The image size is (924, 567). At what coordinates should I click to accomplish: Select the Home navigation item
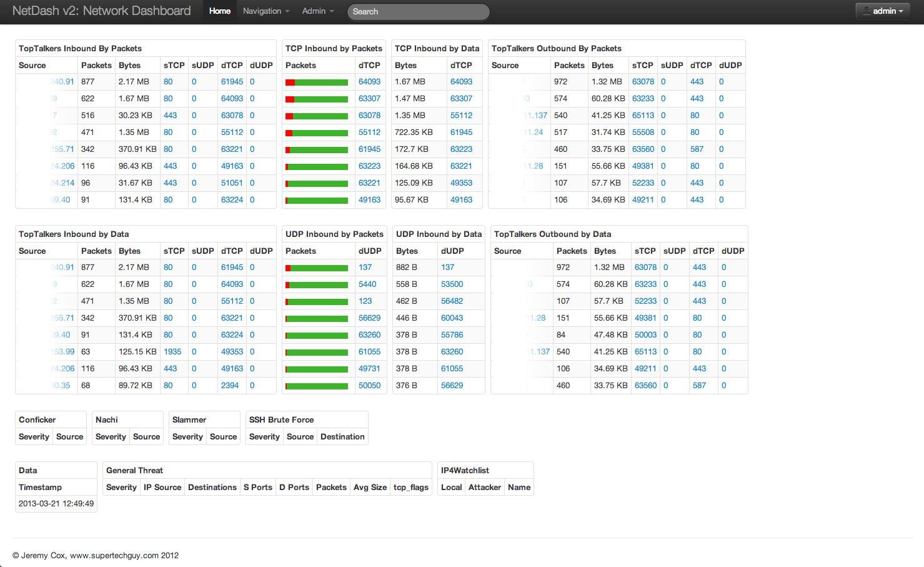(219, 11)
